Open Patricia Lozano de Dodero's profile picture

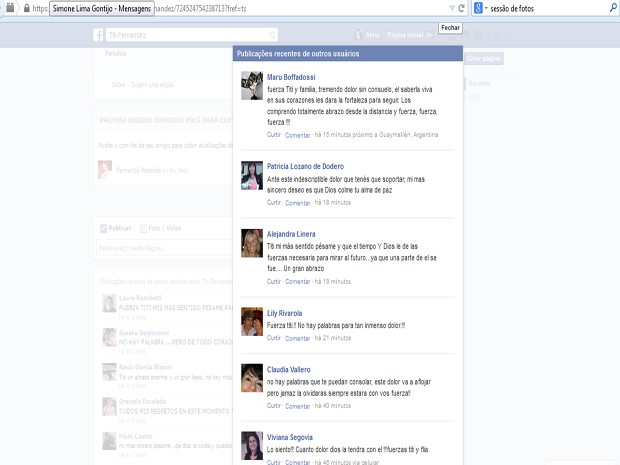pyautogui.click(x=252, y=176)
